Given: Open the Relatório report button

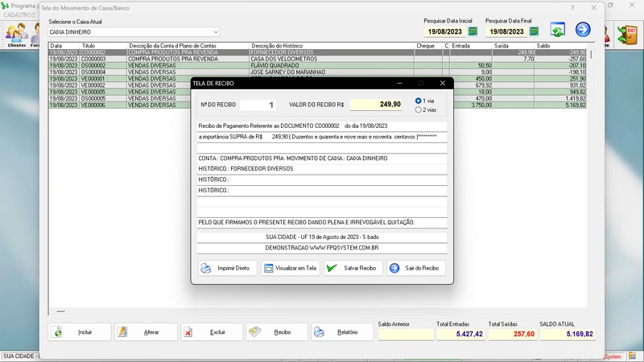Looking at the screenshot, I should point(341,331).
